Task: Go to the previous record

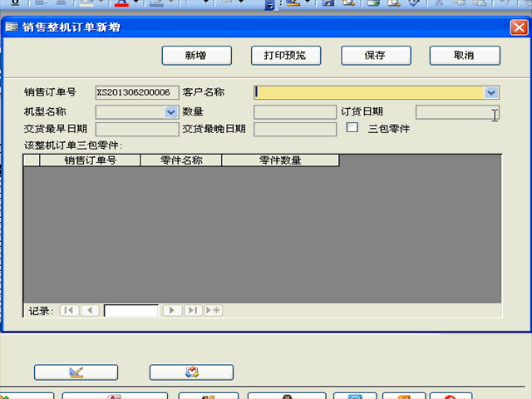Action: pos(90,310)
